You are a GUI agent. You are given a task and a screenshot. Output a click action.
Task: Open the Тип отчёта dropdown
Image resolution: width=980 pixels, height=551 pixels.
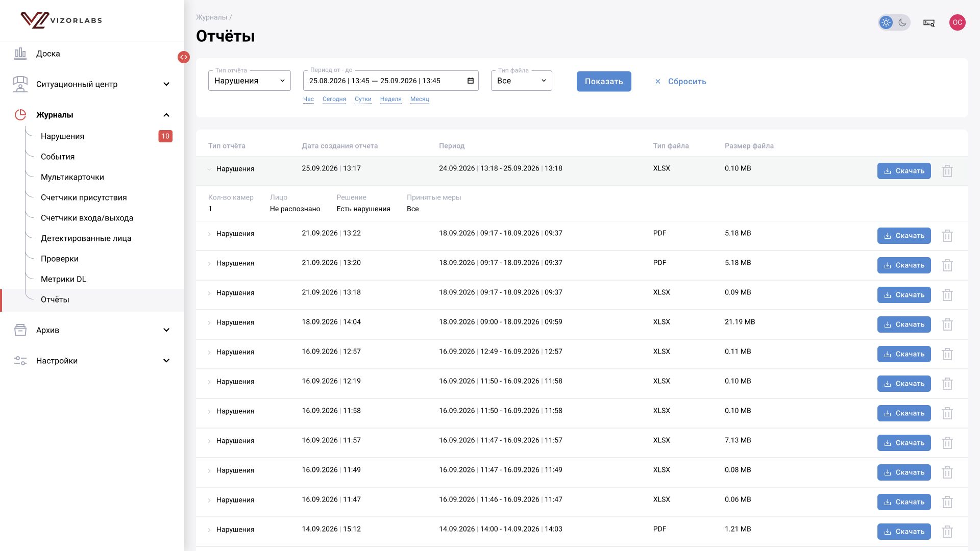(250, 81)
